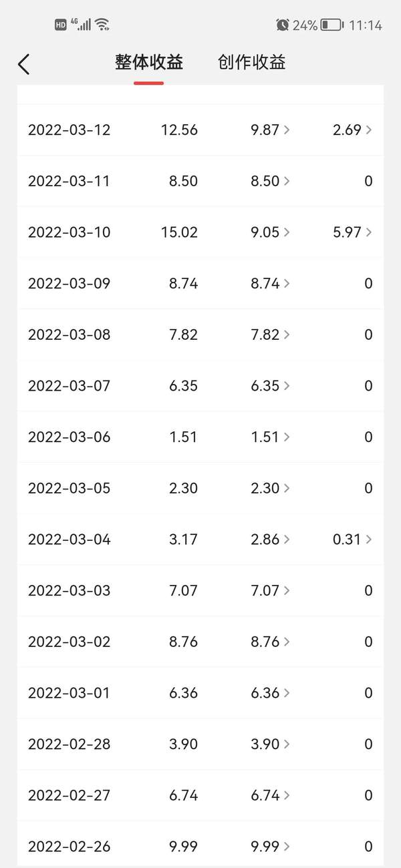
Task: Expand the 5.97 detail for 2022-03-10
Action: [352, 232]
